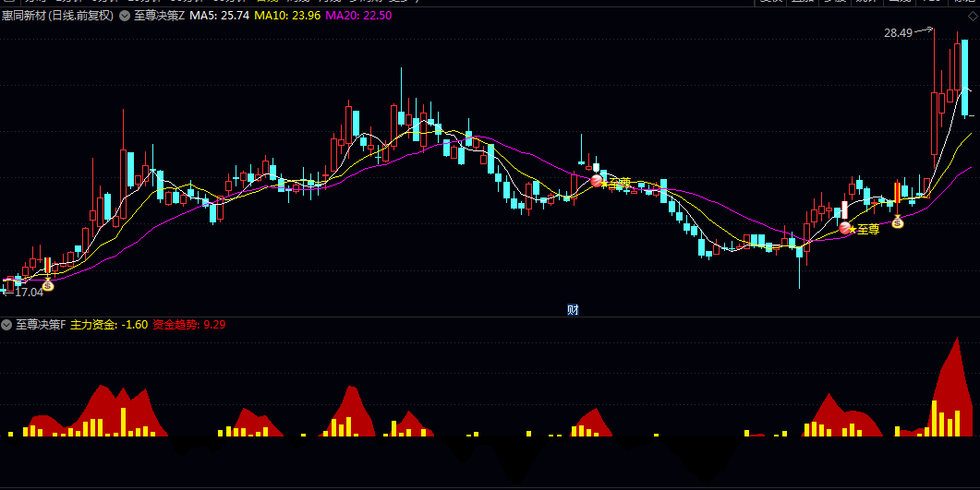This screenshot has width=980, height=490.
Task: Expand the 至尊决策F indicator dropdown arrow
Action: (6, 325)
